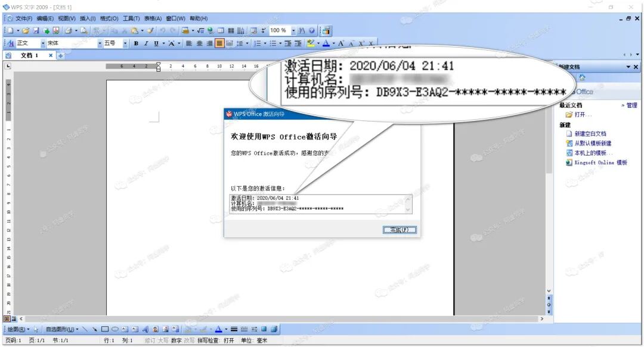This screenshot has height=347, width=644.
Task: Click the Shadow Style icon in the drawing toolbar
Action: point(264,329)
